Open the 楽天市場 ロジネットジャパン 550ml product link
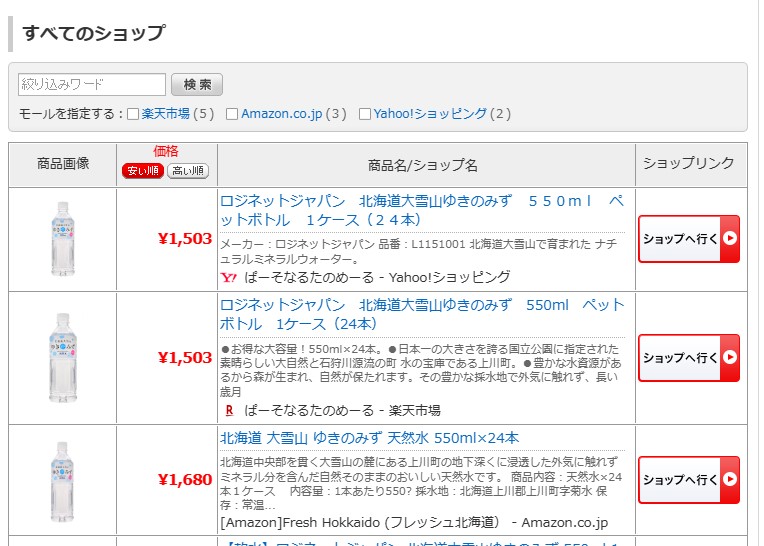The height and width of the screenshot is (546, 764). point(422,315)
